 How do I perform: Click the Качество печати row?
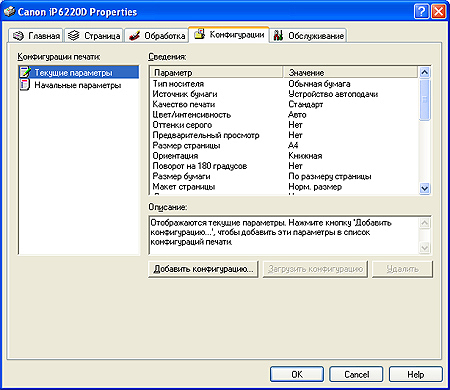click(284, 104)
